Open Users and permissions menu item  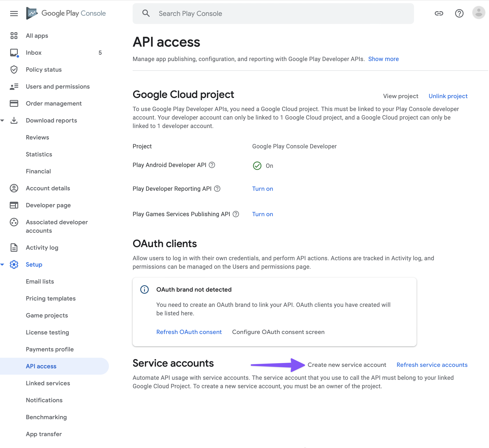click(x=58, y=87)
